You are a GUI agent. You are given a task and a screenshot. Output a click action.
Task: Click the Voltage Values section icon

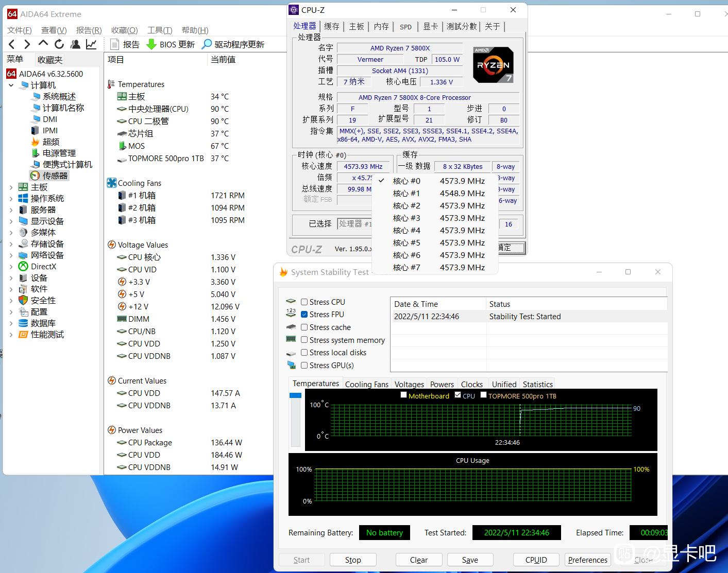coord(111,245)
